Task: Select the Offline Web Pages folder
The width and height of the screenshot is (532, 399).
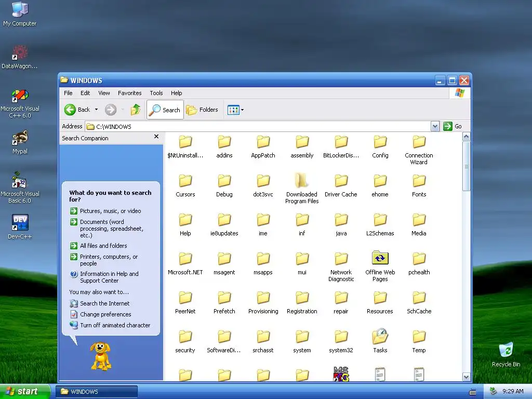Action: click(380, 267)
